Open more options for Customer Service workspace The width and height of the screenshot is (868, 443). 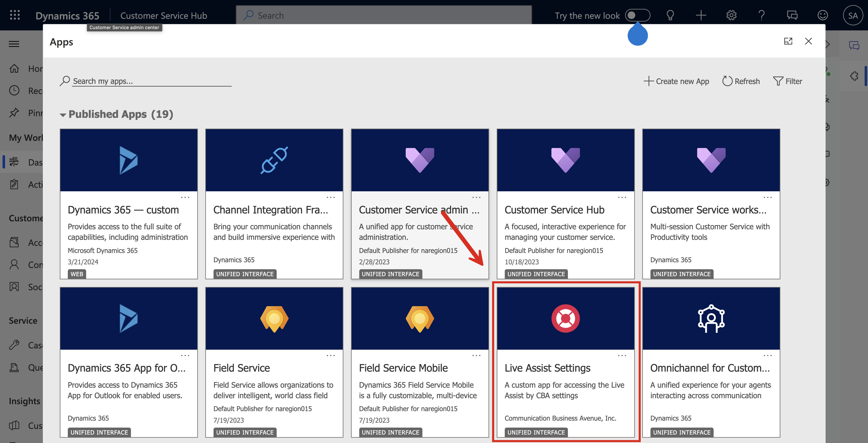click(x=768, y=197)
